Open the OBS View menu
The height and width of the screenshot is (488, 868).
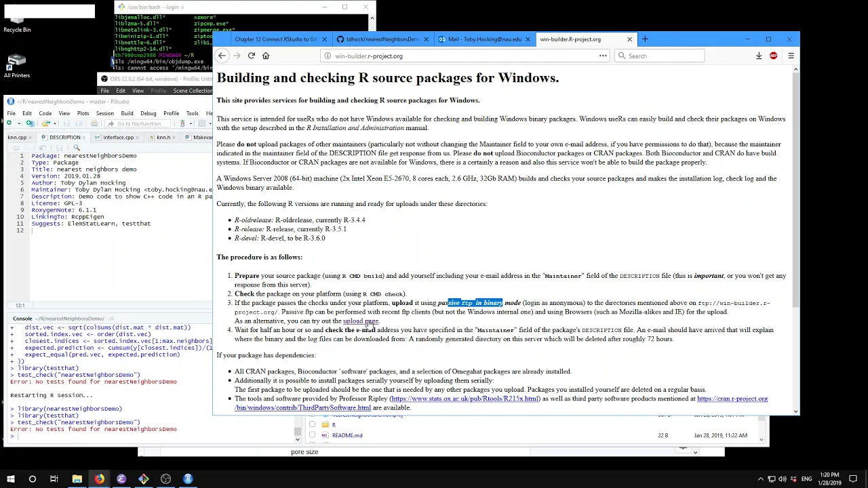click(x=138, y=91)
